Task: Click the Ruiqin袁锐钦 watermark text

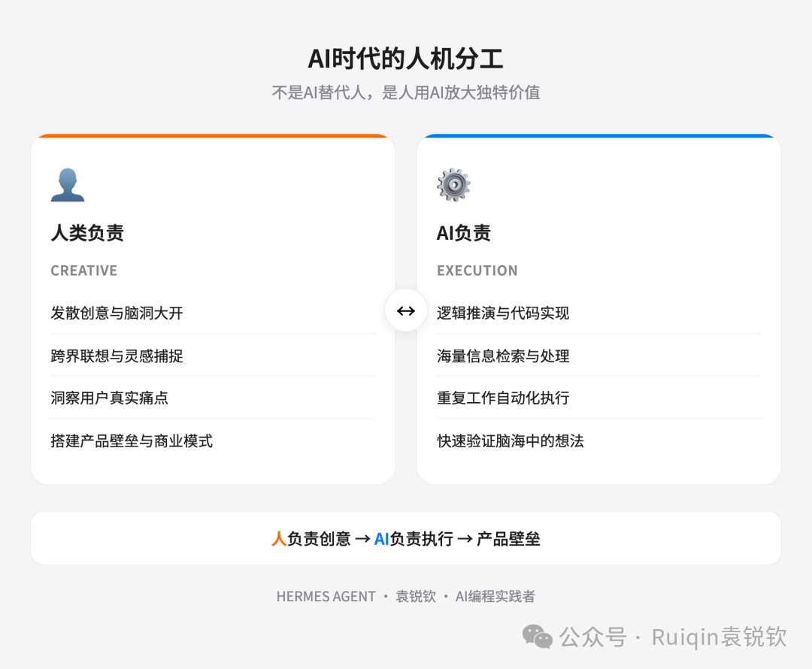Action: [x=710, y=637]
